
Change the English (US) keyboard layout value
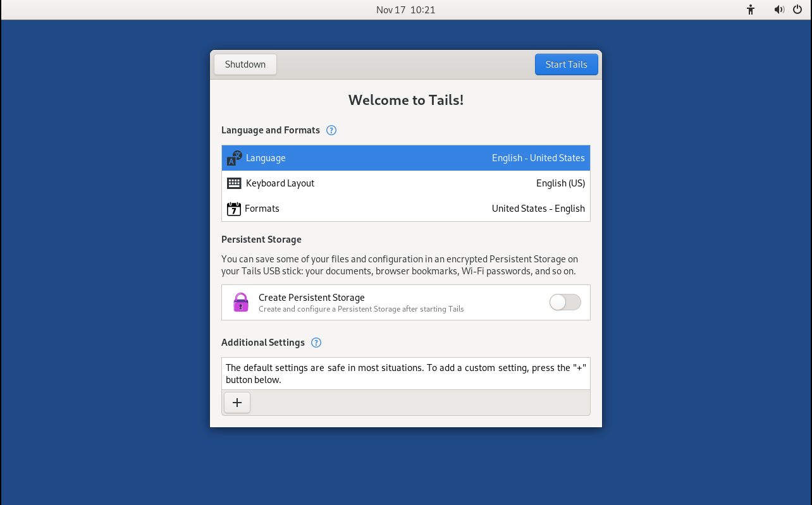(560, 183)
